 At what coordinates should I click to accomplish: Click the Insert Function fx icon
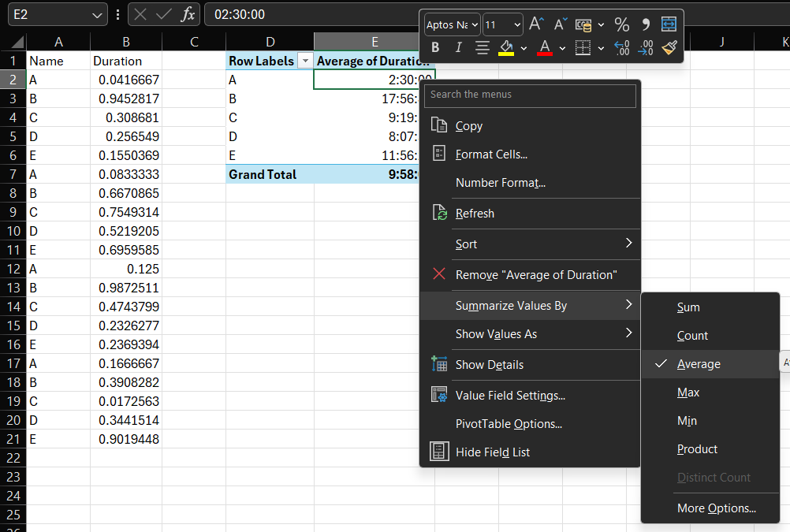(188, 14)
